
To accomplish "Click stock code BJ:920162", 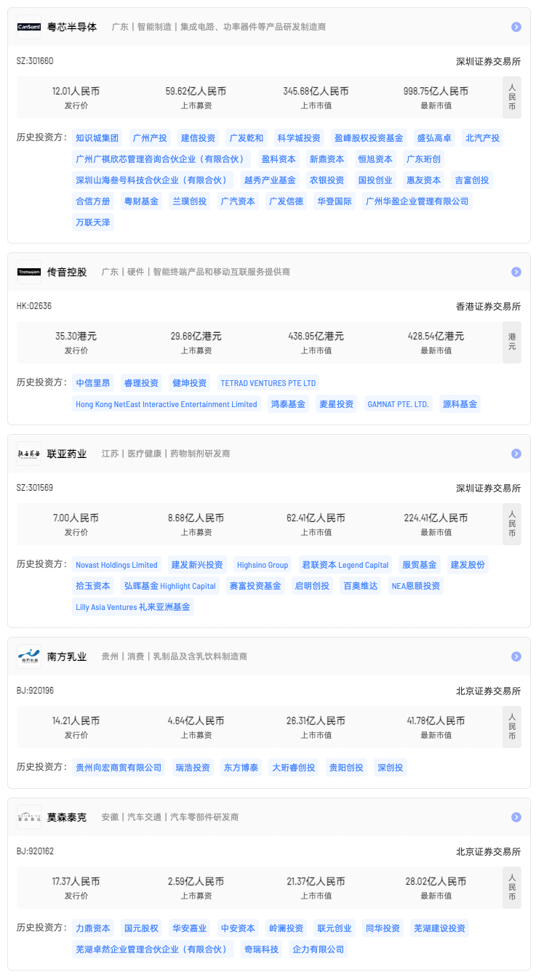I will [x=35, y=851].
